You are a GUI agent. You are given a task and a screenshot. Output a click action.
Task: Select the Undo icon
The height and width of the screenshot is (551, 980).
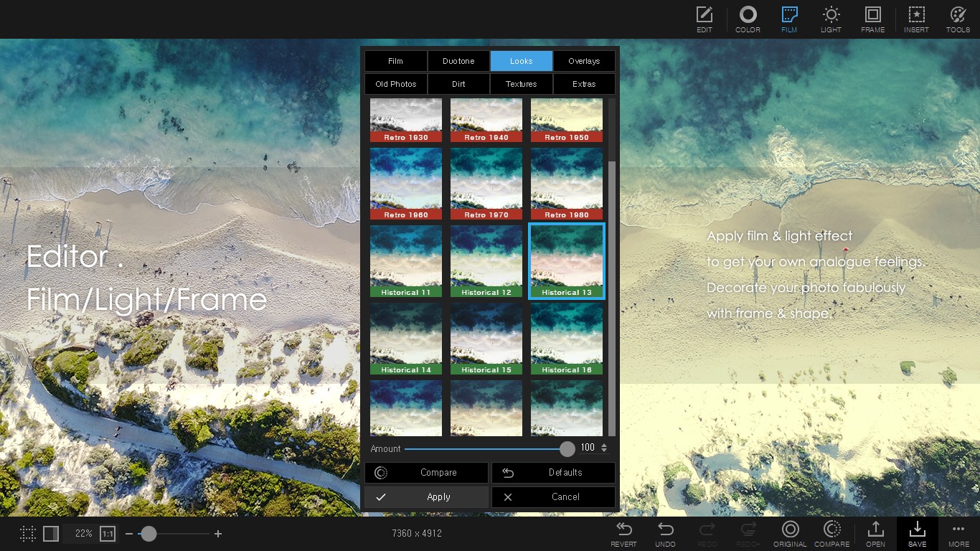[665, 532]
